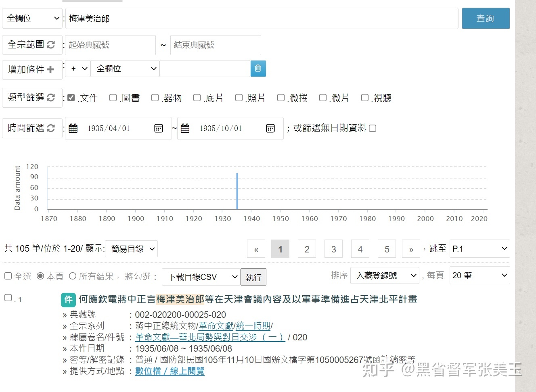Reset the 時間篩選 time filter icon
This screenshot has width=536, height=392.
tap(51, 128)
